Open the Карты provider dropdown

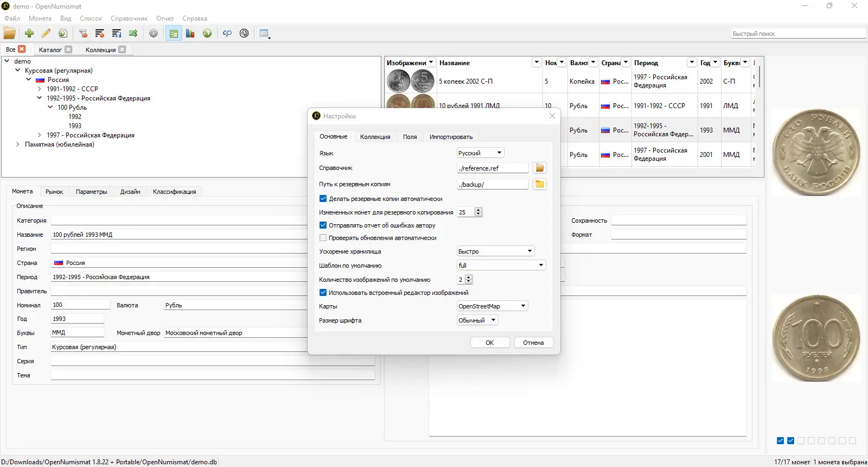[492, 306]
